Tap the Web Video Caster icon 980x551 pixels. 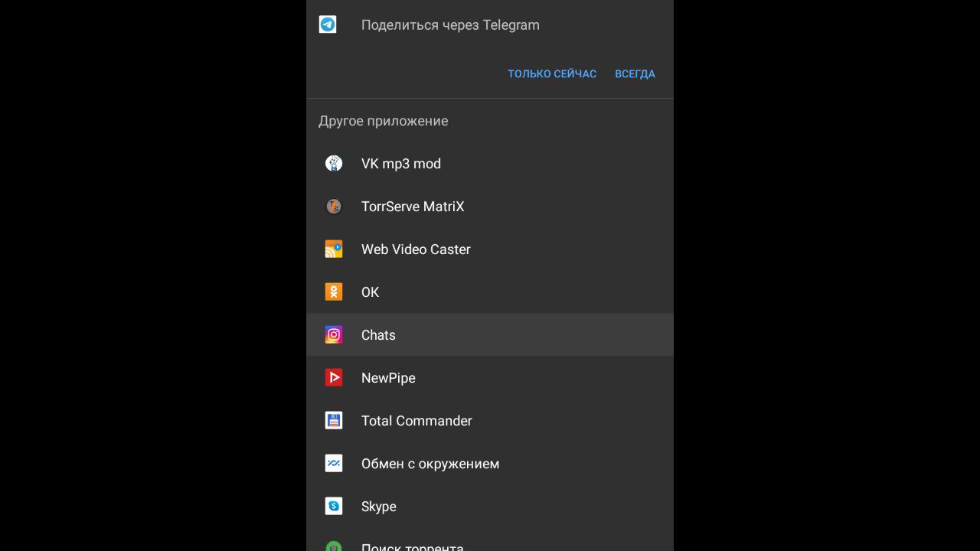point(334,249)
